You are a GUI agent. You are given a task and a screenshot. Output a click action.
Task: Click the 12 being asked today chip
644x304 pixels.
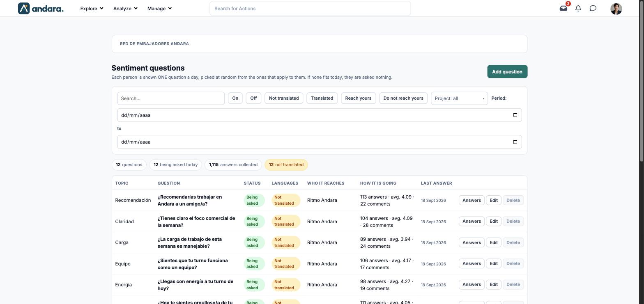(x=176, y=165)
